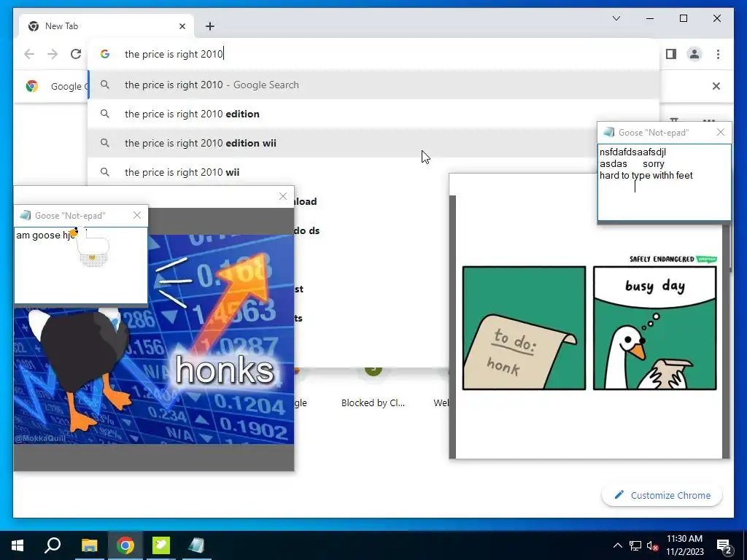
Task: Dismiss the Google Chrome infobar with X
Action: point(716,86)
